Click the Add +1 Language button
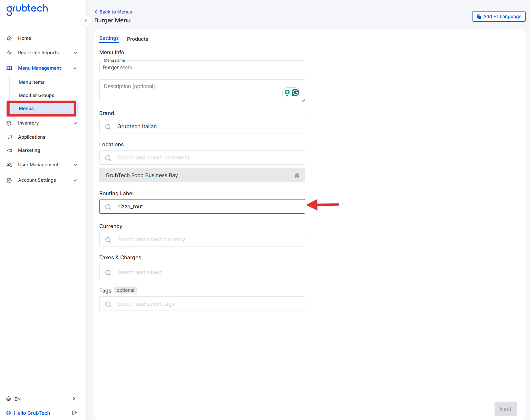Screen dimensions: 530x420 pos(498,16)
